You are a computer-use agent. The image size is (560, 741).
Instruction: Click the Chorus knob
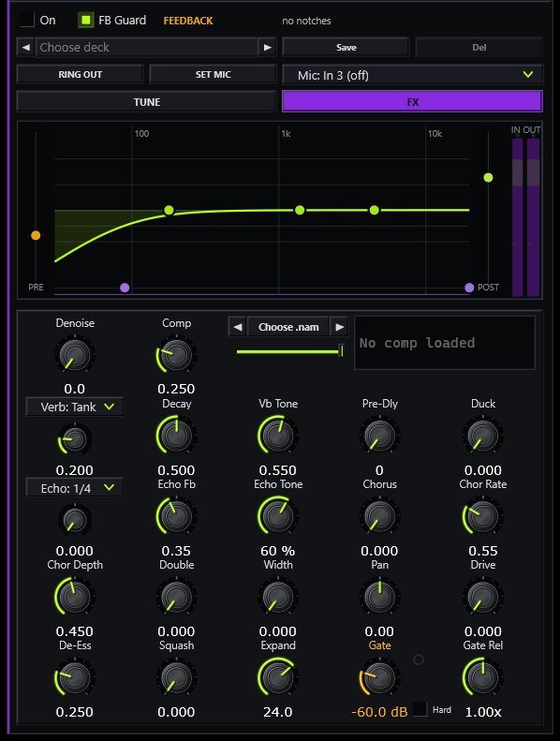coord(379,516)
